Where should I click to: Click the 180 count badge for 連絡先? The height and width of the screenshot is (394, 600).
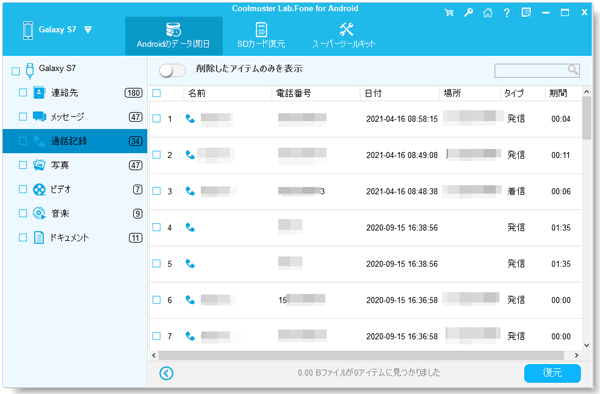[x=134, y=93]
